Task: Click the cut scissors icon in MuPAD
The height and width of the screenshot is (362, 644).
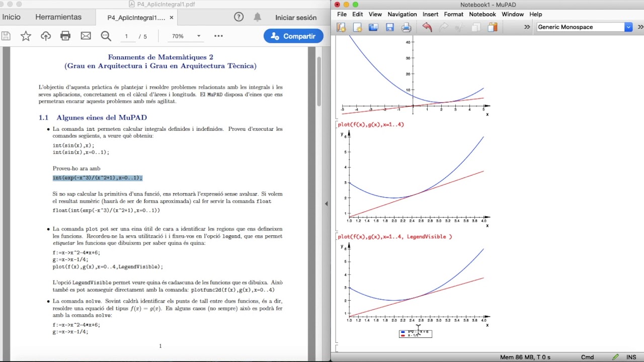Action: click(x=459, y=27)
